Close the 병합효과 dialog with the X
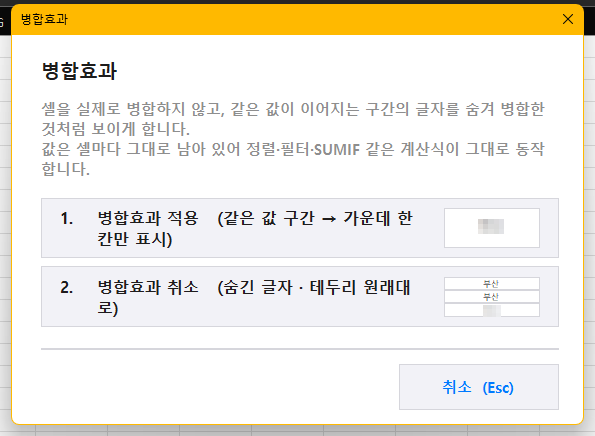The height and width of the screenshot is (436, 595). pos(568,19)
